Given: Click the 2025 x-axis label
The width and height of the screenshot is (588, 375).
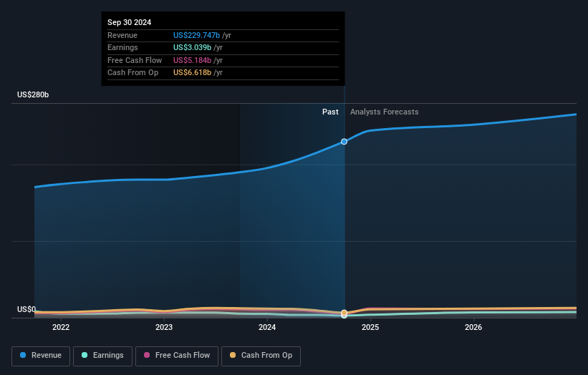Looking at the screenshot, I should click(x=370, y=327).
